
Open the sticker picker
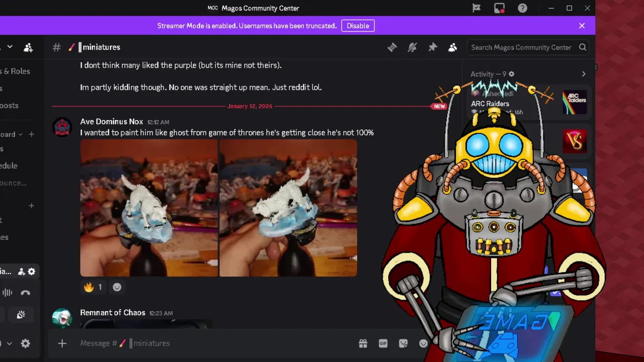tap(403, 343)
